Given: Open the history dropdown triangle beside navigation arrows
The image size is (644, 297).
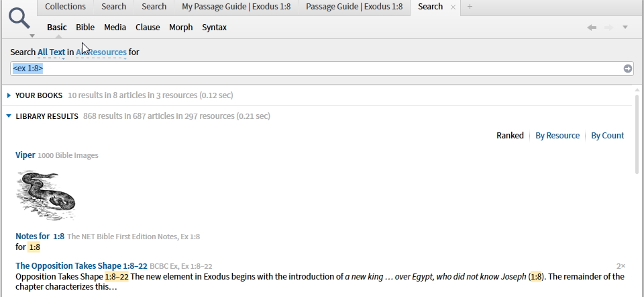Looking at the screenshot, I should coord(625,27).
